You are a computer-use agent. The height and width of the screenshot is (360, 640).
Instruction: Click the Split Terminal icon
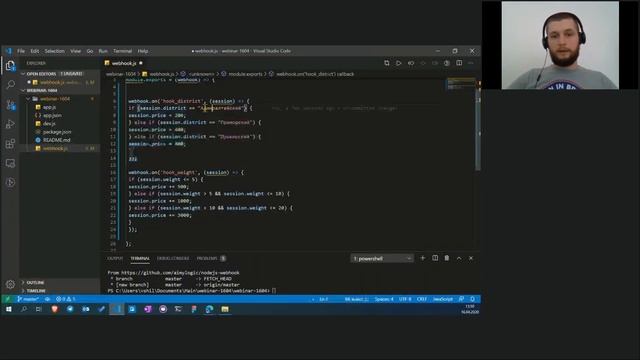click(x=435, y=258)
